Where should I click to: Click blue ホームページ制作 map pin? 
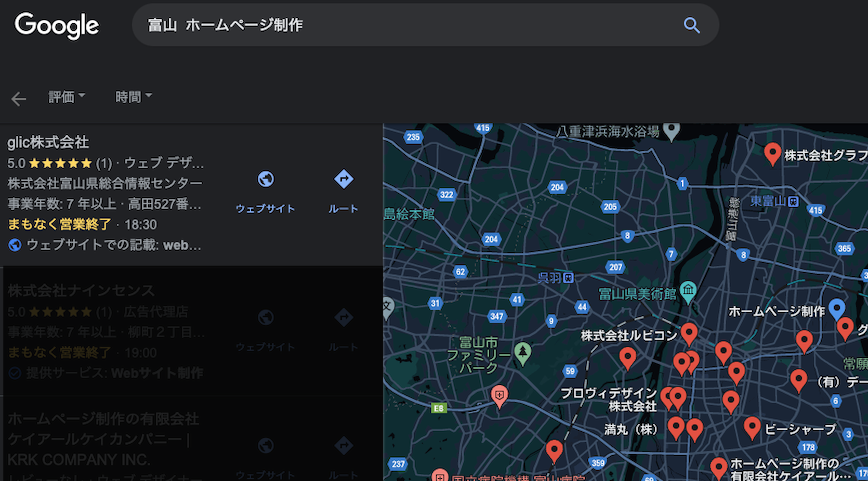(836, 309)
